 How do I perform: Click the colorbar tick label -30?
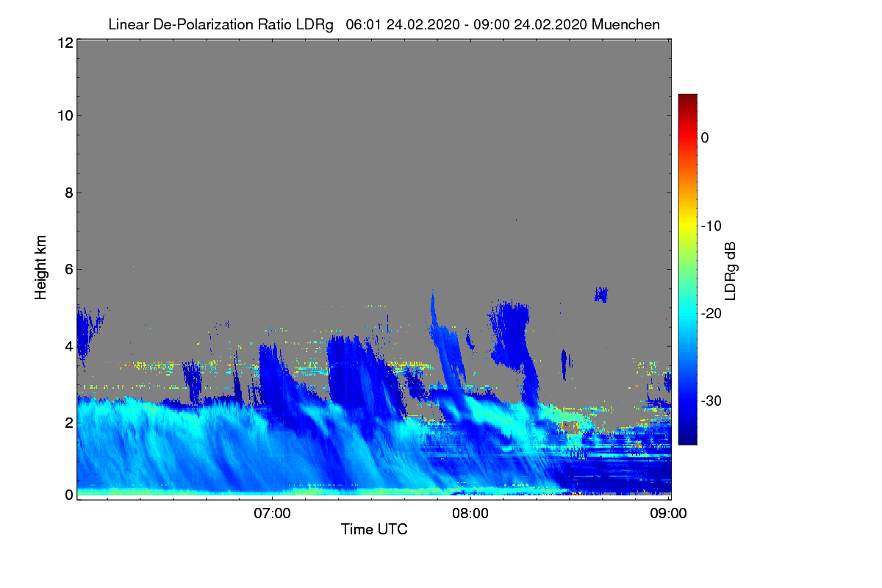coord(711,401)
